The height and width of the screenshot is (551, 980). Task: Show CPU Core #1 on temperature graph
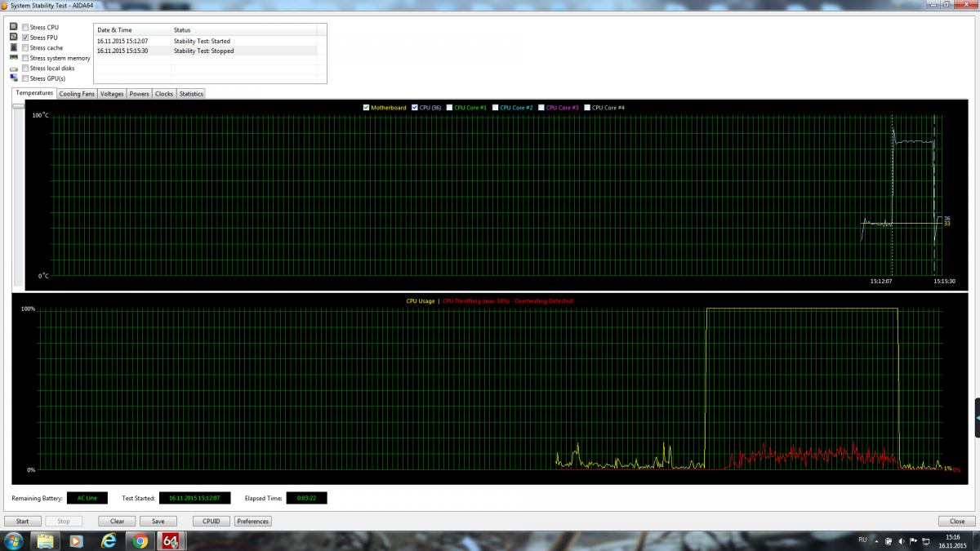(x=451, y=108)
